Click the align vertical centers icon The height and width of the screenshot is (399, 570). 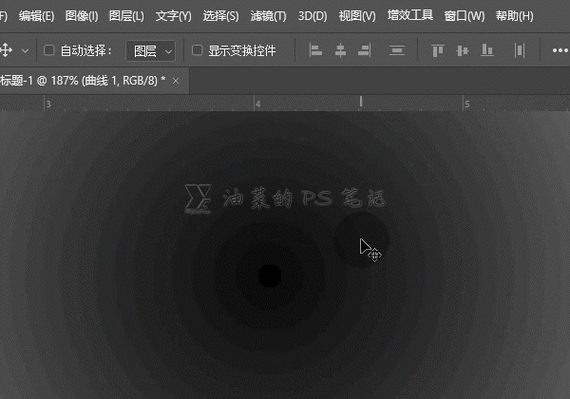pyautogui.click(x=462, y=51)
